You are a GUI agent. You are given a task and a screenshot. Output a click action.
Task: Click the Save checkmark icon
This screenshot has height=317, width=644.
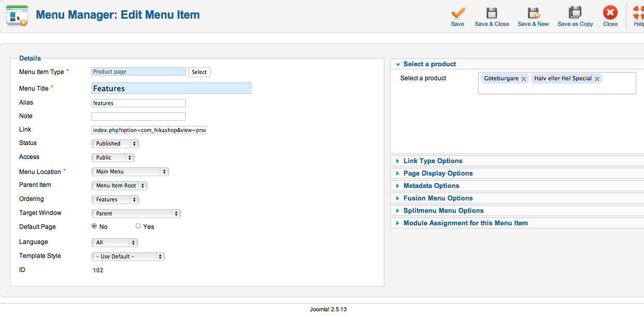click(458, 13)
